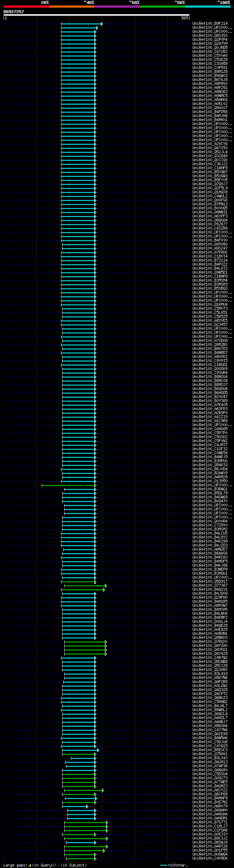Select hit label UniRef100_B4Q1V1

point(210,590)
